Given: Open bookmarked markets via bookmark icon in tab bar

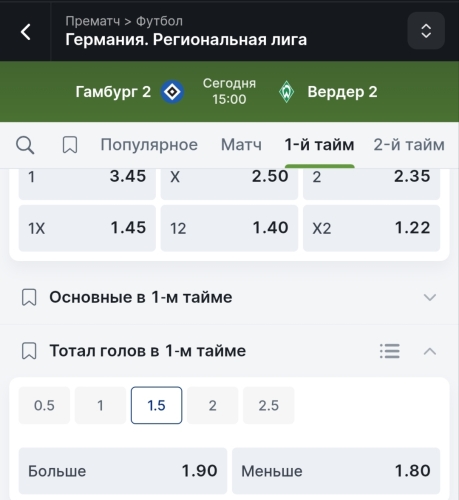Looking at the screenshot, I should tap(70, 145).
